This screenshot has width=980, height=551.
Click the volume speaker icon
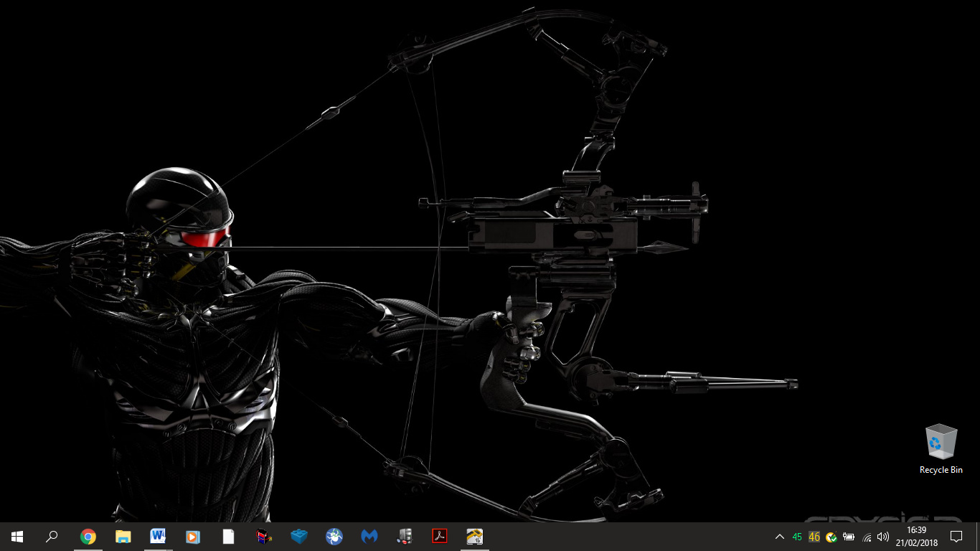883,537
